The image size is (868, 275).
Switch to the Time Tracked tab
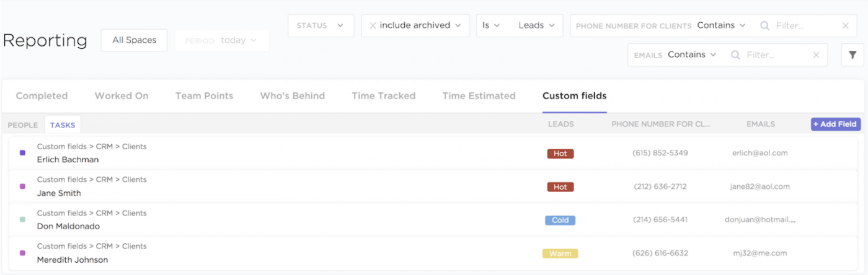[x=383, y=96]
